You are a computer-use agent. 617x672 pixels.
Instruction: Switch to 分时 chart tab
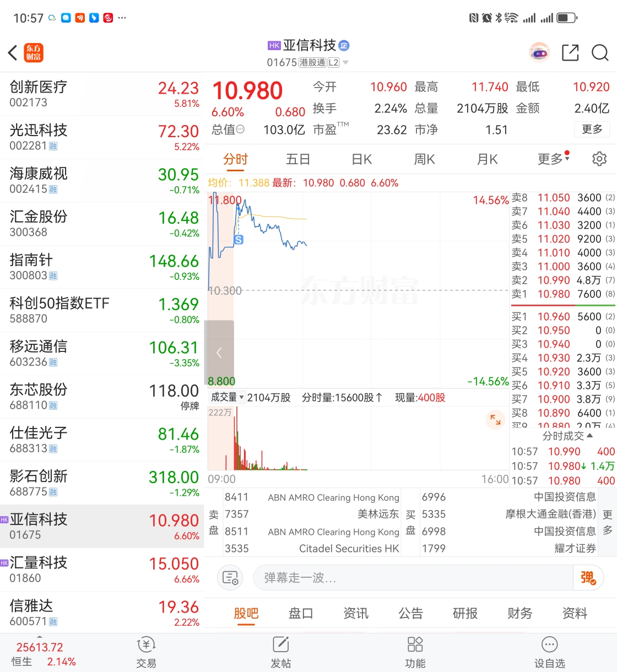(x=236, y=160)
